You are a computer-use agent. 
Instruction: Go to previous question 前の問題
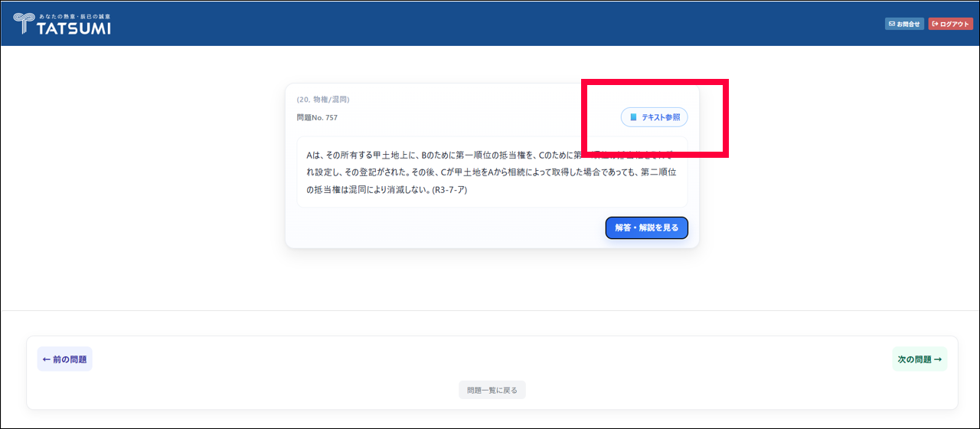pyautogui.click(x=65, y=359)
